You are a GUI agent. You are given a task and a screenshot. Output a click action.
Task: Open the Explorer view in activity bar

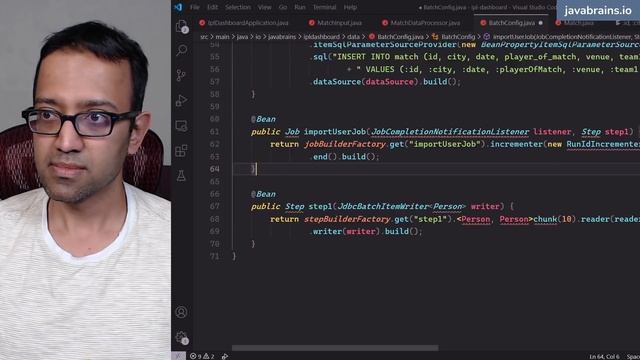coord(182,26)
